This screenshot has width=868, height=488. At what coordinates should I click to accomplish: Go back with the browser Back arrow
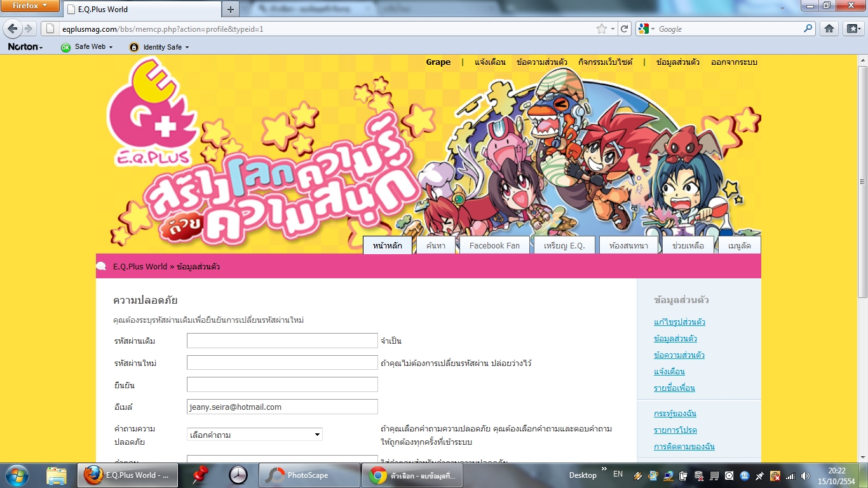12,29
